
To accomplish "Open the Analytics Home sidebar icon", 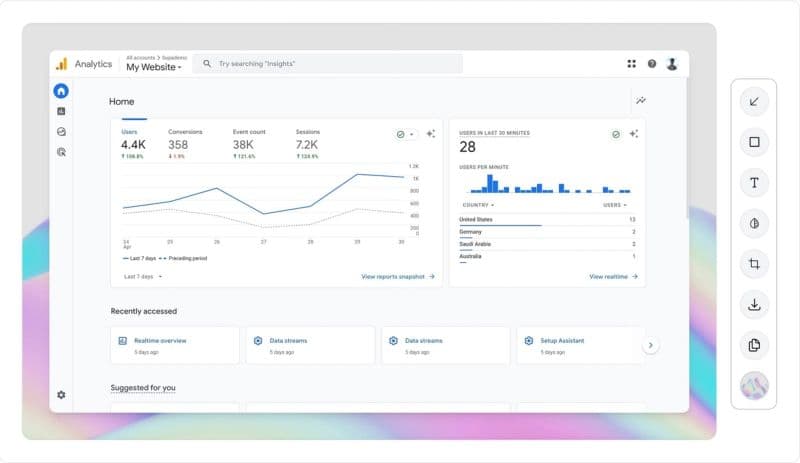I will click(x=61, y=91).
